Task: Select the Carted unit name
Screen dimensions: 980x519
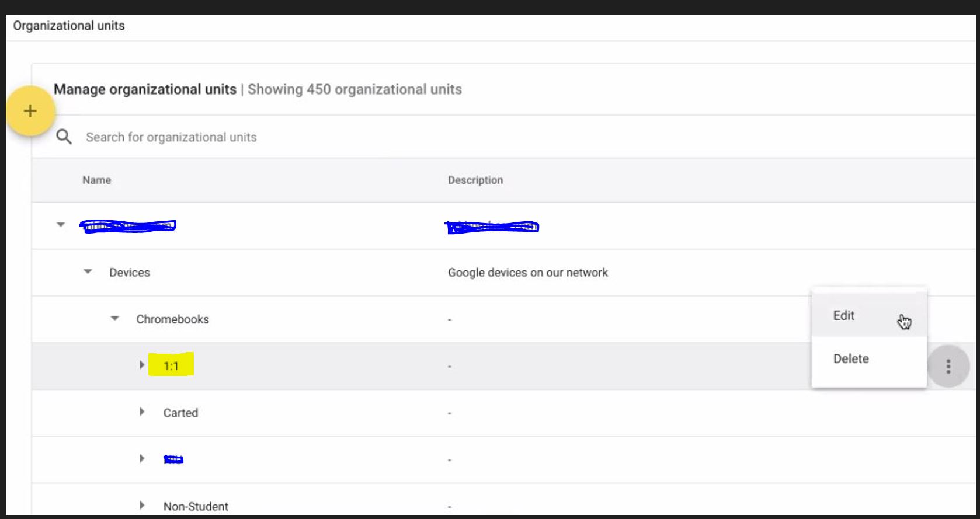Action: click(180, 413)
